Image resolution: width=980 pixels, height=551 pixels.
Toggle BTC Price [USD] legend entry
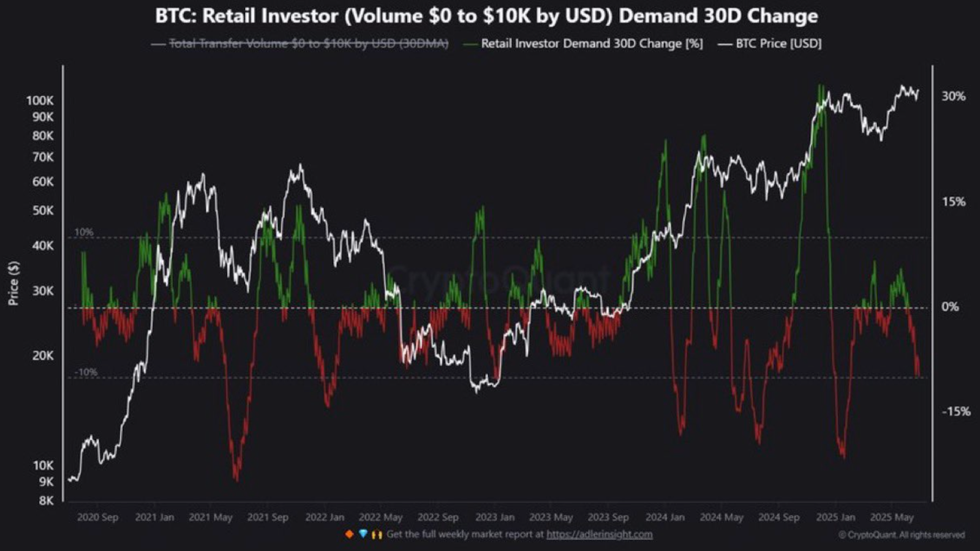[x=770, y=43]
